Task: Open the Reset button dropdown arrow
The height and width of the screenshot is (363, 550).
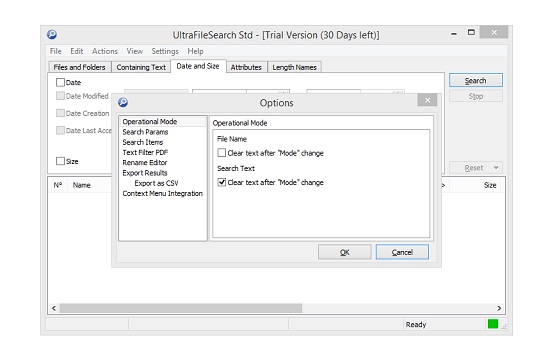Action: pos(496,168)
